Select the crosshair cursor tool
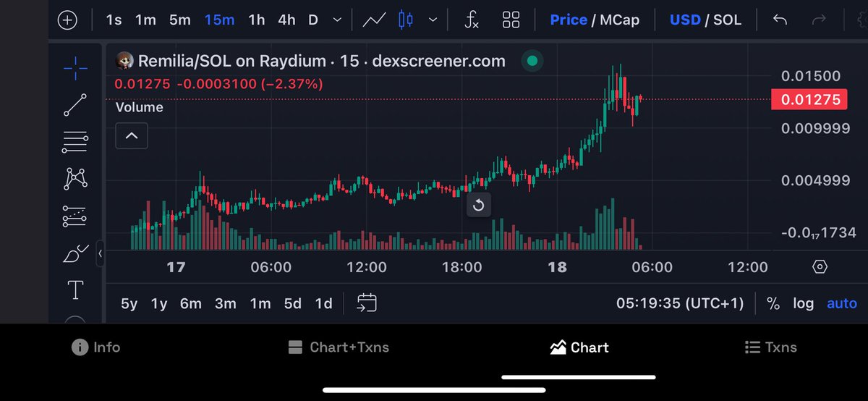This screenshot has width=868, height=401. [x=75, y=69]
